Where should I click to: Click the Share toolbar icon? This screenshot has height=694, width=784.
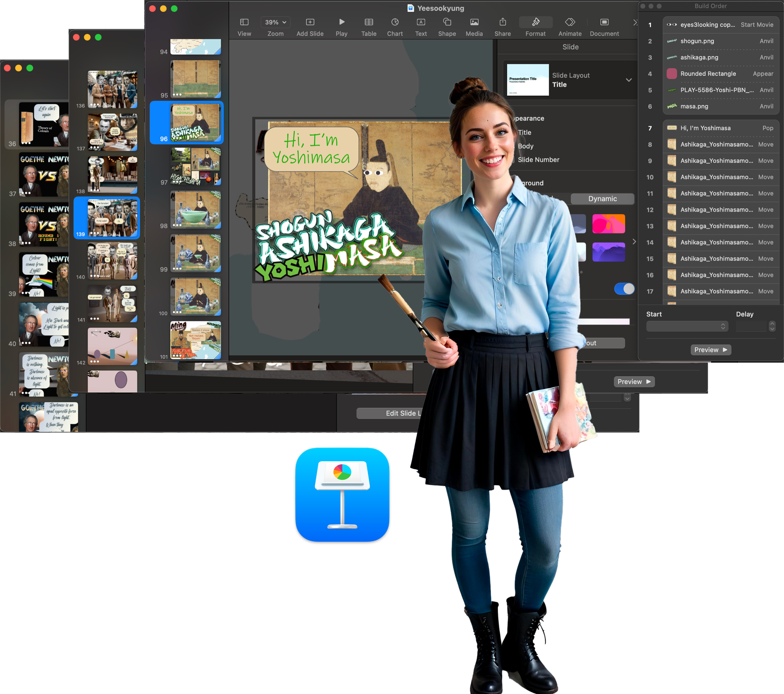502,23
